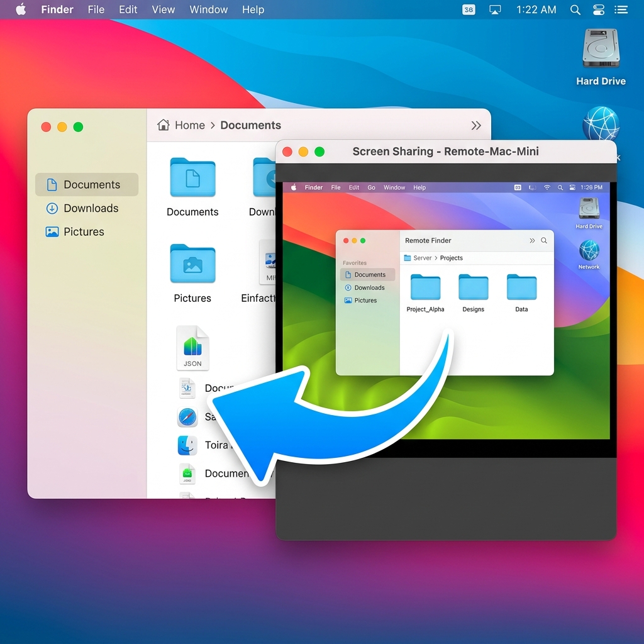Select the first document icon in the file list
Viewport: 644px width, 644px height.
tap(187, 388)
